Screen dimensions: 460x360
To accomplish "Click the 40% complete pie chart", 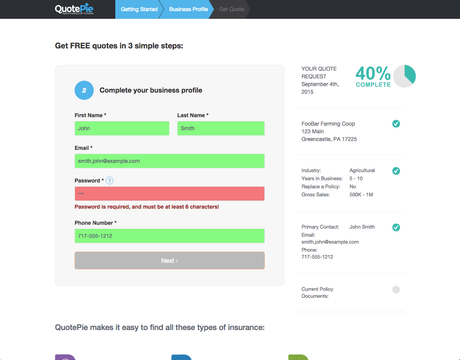I will [404, 76].
